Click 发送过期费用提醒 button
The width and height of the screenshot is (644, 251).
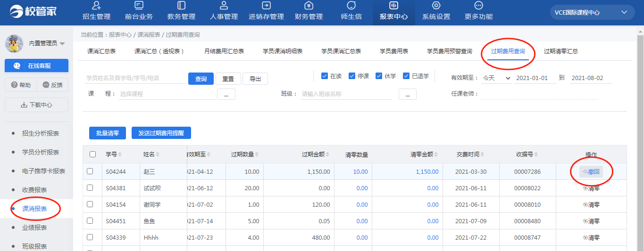(x=161, y=133)
